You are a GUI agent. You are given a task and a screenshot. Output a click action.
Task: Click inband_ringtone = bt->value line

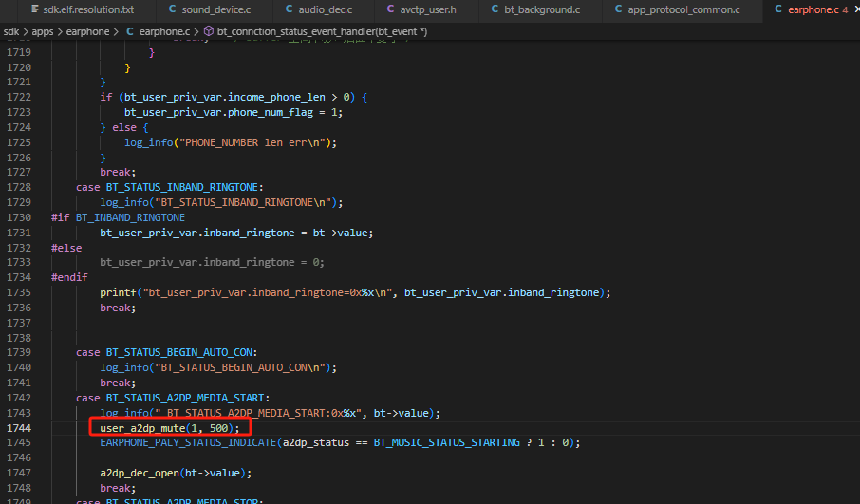coord(236,233)
